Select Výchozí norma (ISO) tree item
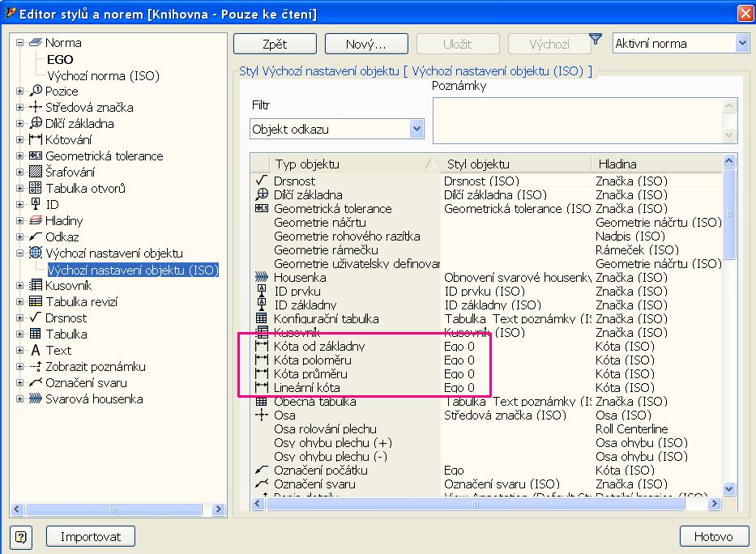The width and height of the screenshot is (756, 554). (x=104, y=75)
